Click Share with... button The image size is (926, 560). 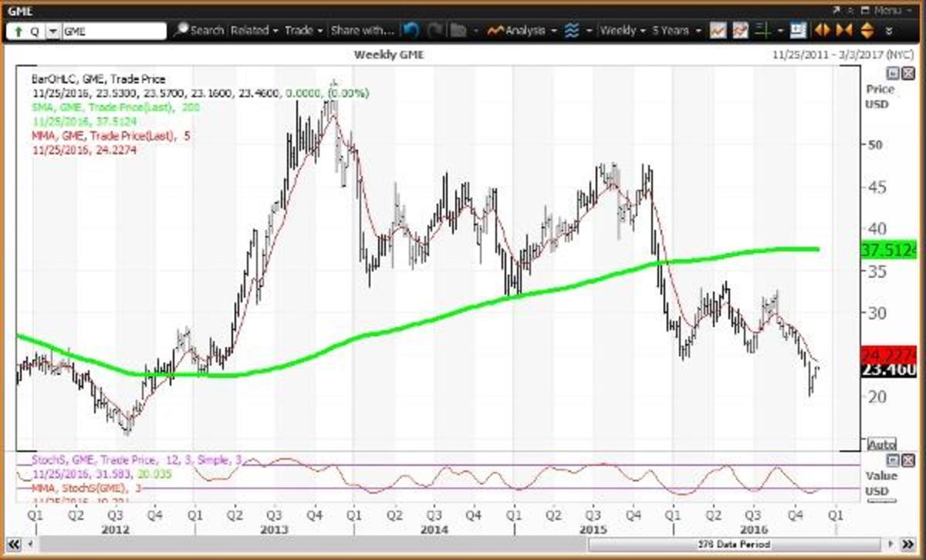362,31
